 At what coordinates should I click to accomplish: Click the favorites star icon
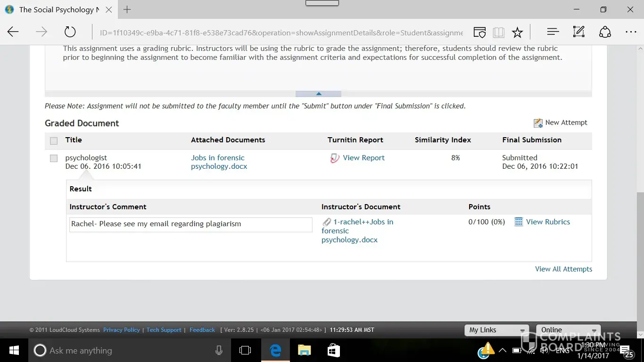pos(517,32)
